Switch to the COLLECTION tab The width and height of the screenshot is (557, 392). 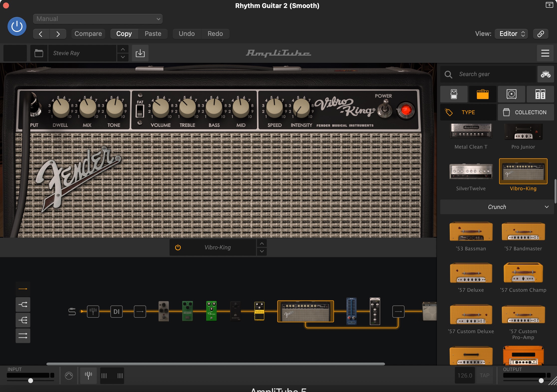(x=526, y=112)
